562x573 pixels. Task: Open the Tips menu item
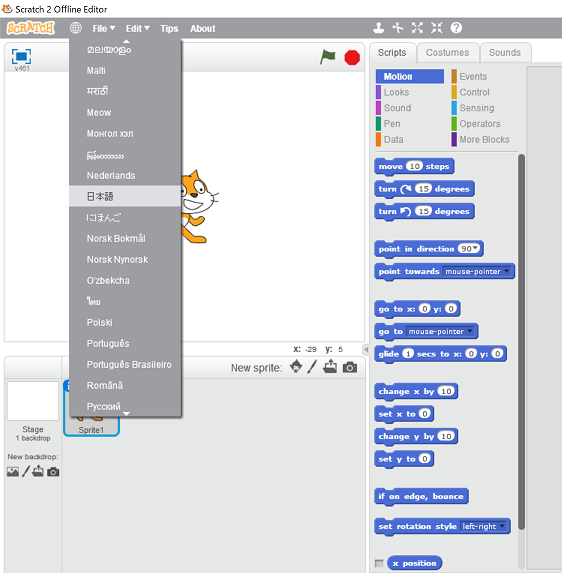pyautogui.click(x=169, y=29)
